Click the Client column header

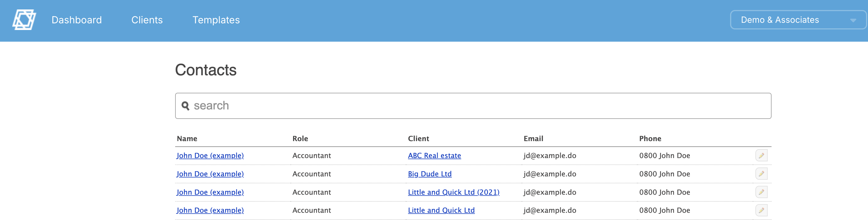pyautogui.click(x=418, y=138)
